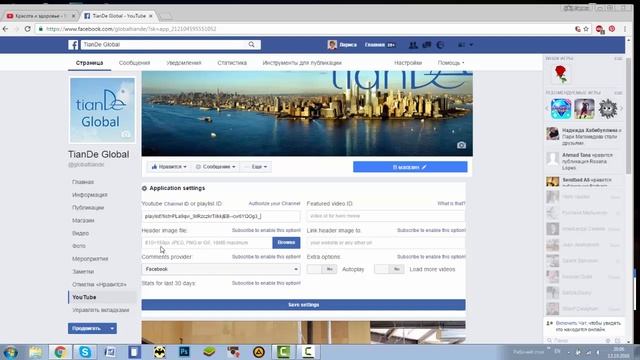Click Save settings button
Viewport: 640px width, 360px height.
tap(303, 304)
